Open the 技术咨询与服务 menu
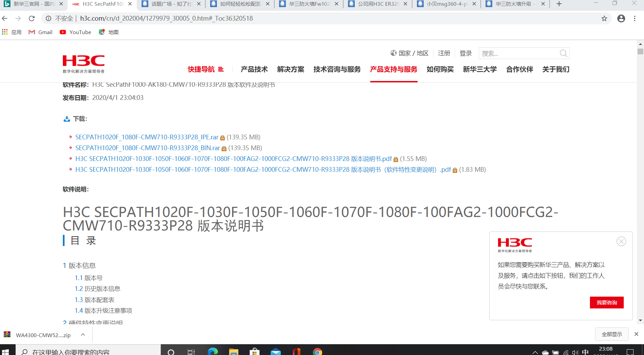This screenshot has height=355, width=644. [337, 69]
